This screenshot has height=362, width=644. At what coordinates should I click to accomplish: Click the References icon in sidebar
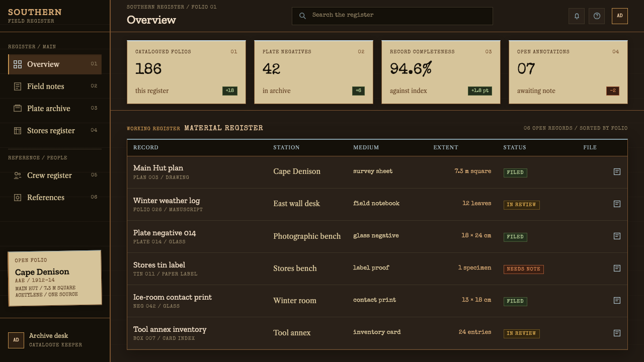18,198
